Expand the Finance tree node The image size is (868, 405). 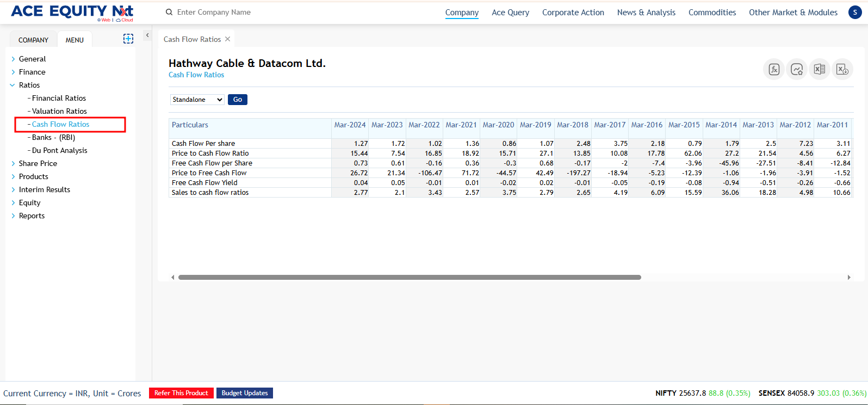pos(13,72)
